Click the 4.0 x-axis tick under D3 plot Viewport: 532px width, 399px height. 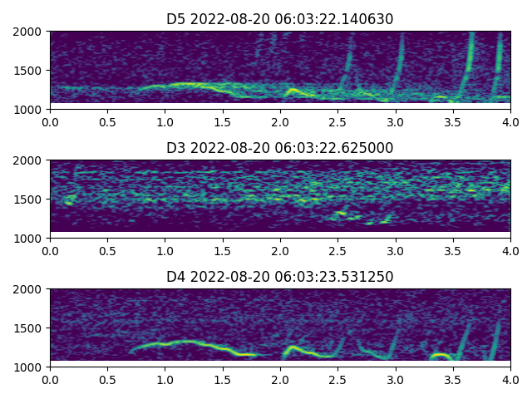tap(510, 250)
